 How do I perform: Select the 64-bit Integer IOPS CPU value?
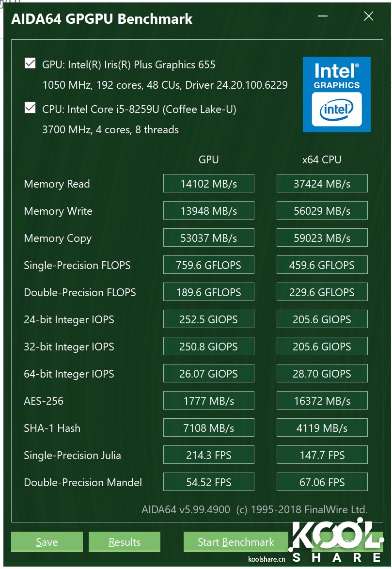322,373
